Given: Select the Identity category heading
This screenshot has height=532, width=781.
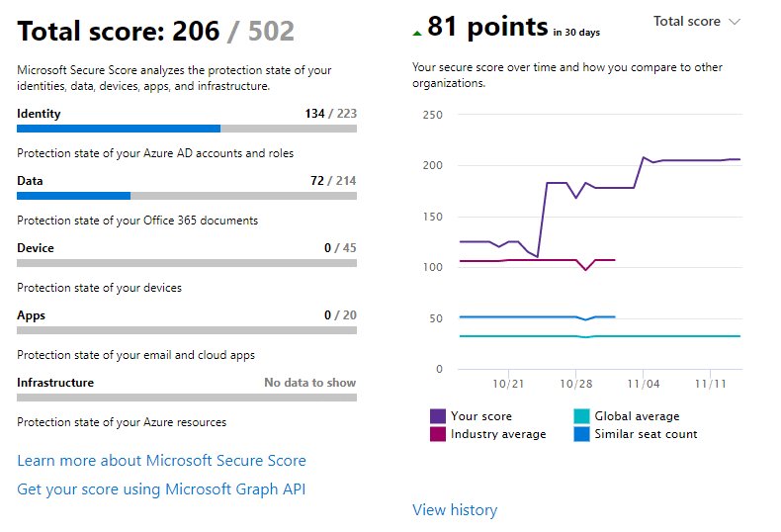Looking at the screenshot, I should coord(39,114).
